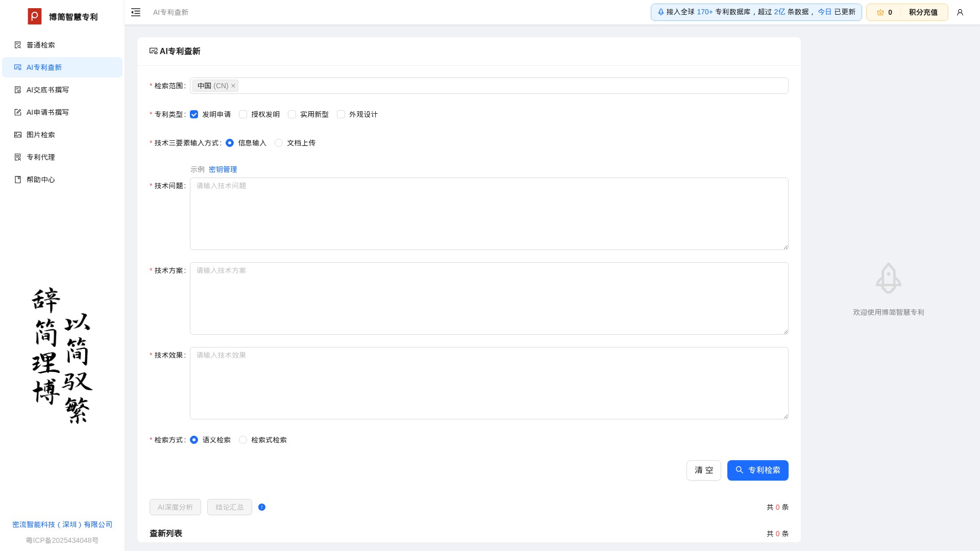Click the 普通检索 sidebar icon
Image resolution: width=980 pixels, height=551 pixels.
[18, 45]
